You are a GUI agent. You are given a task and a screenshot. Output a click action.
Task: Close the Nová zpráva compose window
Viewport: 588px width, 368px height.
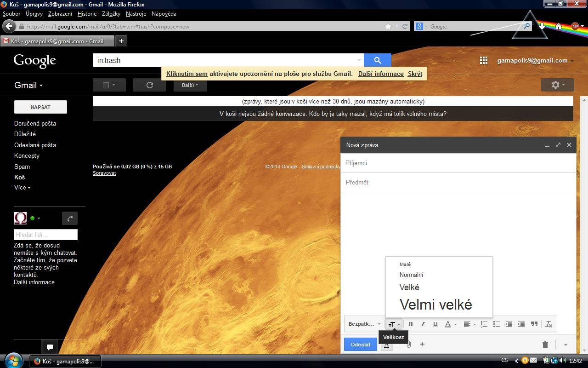pyautogui.click(x=569, y=145)
